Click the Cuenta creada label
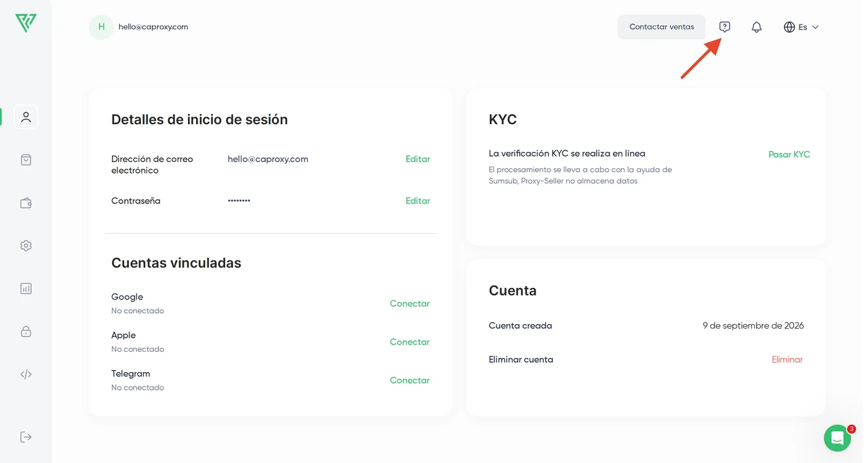868x463 pixels. click(520, 326)
